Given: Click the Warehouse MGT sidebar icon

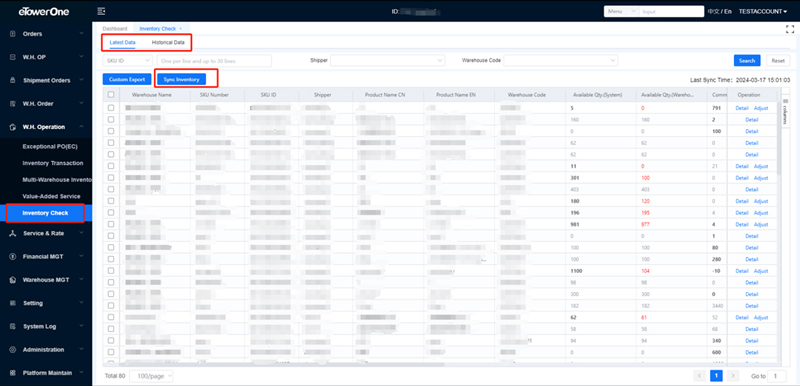Looking at the screenshot, I should [13, 280].
